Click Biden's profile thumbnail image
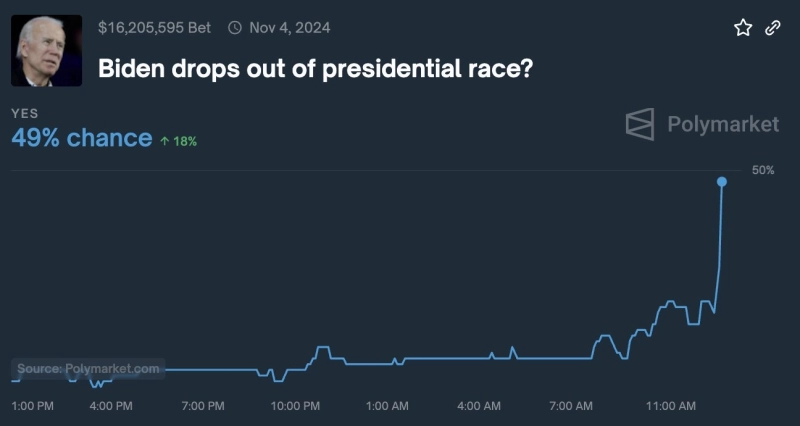The image size is (800, 426). (46, 50)
